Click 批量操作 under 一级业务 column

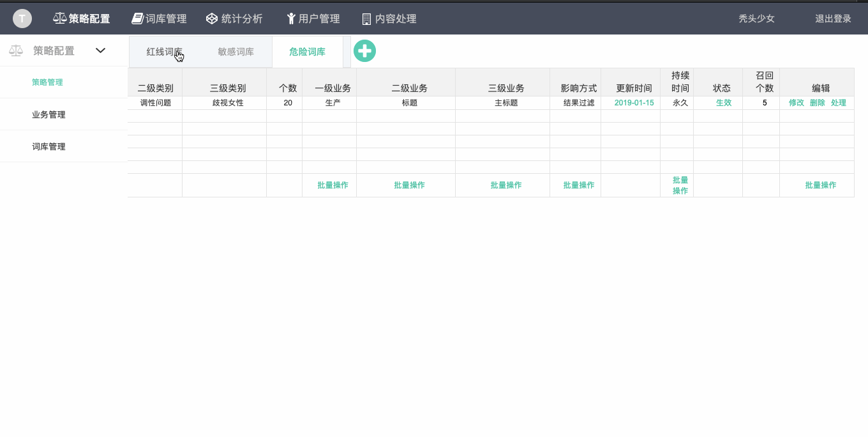(x=333, y=185)
